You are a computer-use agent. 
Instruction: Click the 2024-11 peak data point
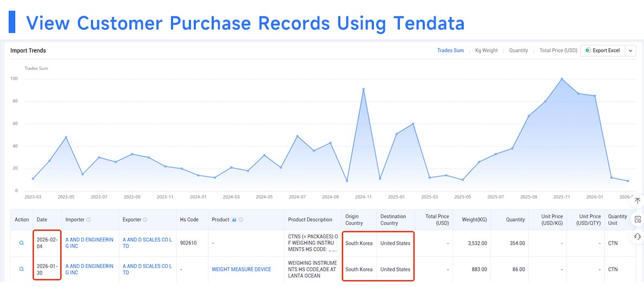364,89
